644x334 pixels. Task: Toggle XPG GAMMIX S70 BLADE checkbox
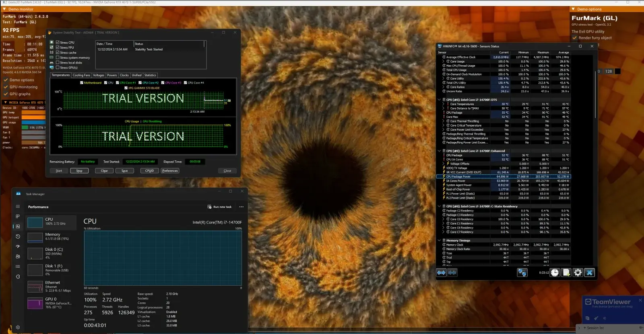[x=126, y=88]
